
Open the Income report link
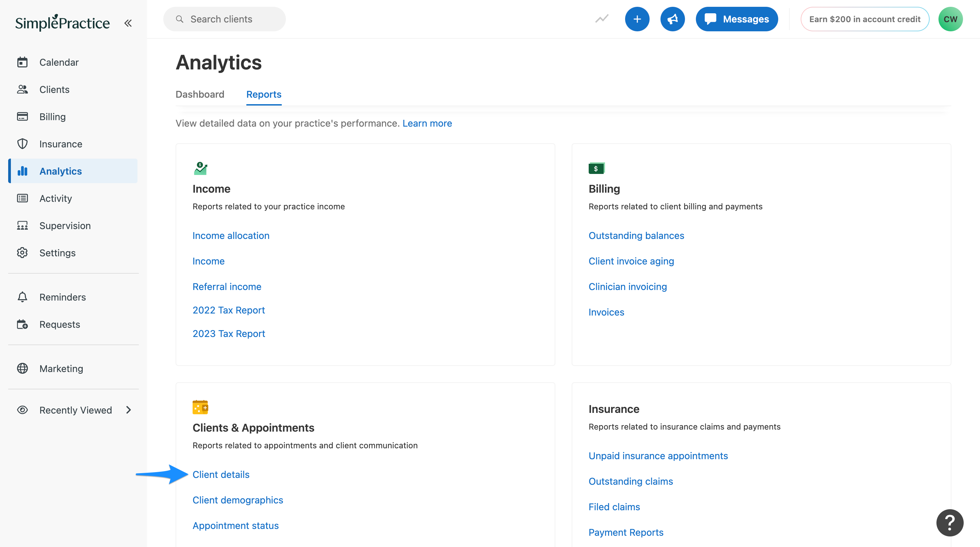[209, 261]
